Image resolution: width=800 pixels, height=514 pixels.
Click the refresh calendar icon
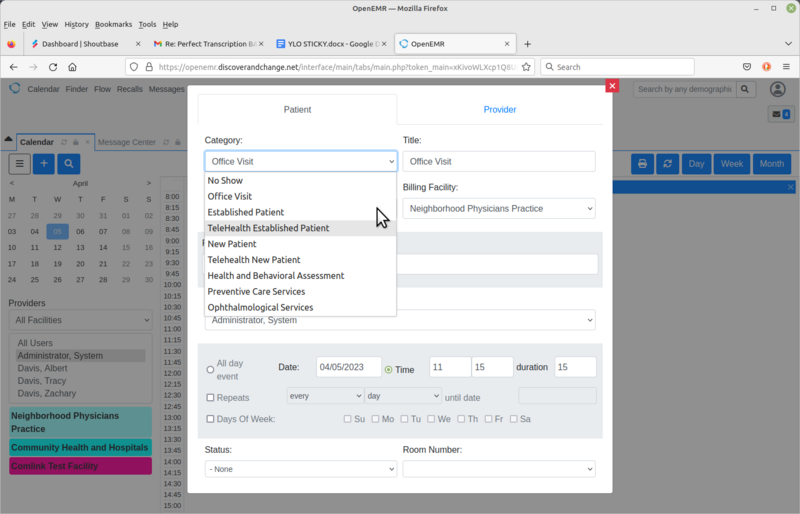tap(667, 164)
